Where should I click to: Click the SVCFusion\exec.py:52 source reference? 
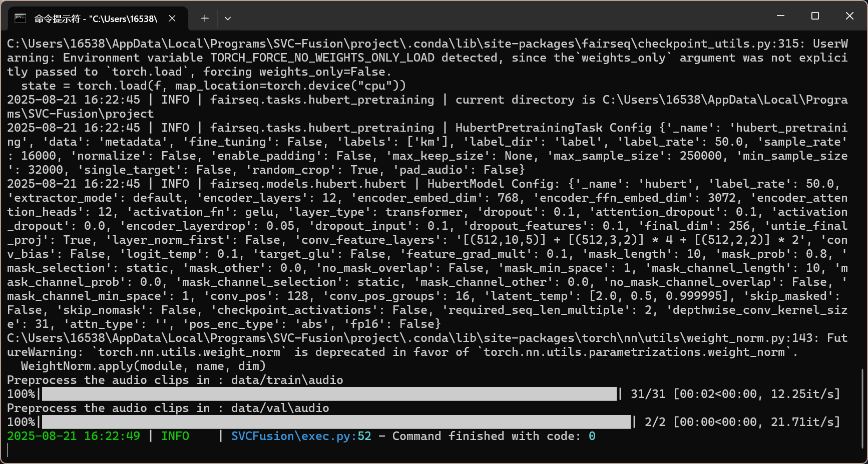click(301, 436)
